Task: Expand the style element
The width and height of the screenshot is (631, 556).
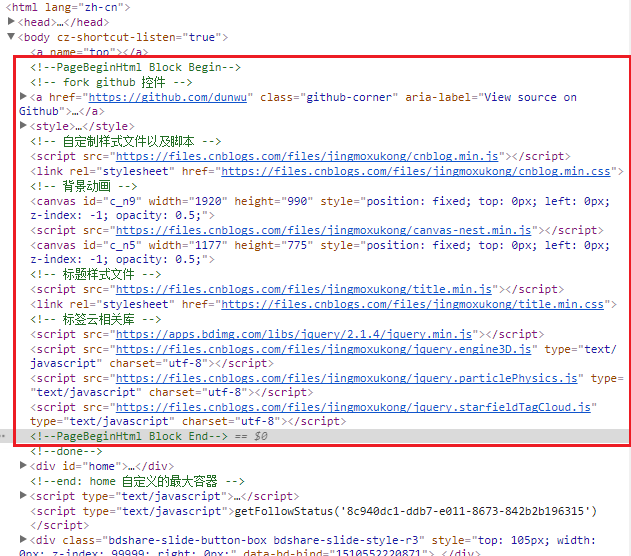Action: [x=23, y=126]
